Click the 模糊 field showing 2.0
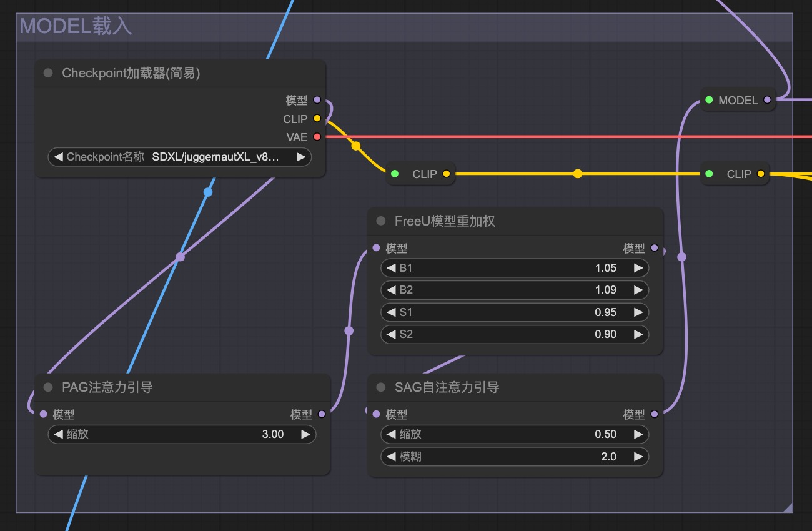Image resolution: width=812 pixels, height=531 pixels. tap(515, 457)
